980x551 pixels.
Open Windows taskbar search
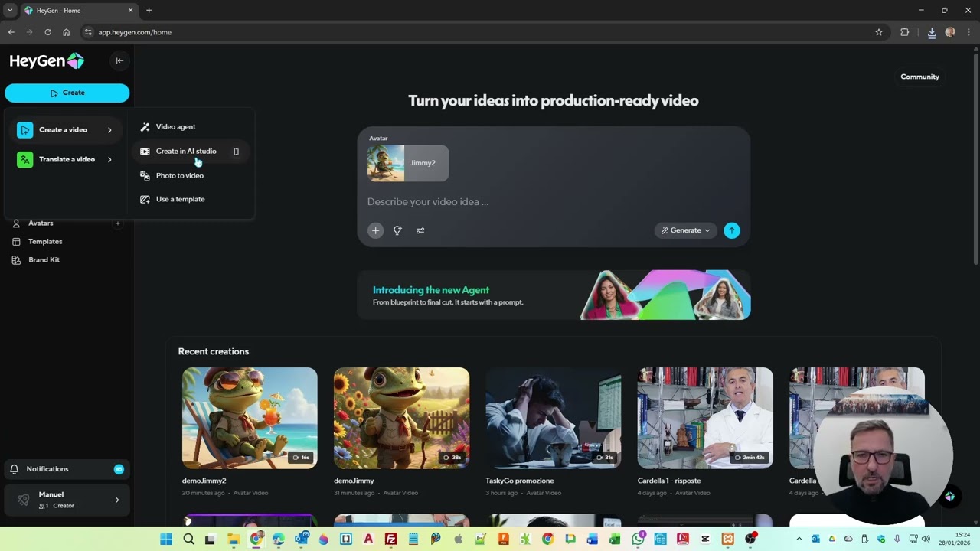(x=188, y=540)
